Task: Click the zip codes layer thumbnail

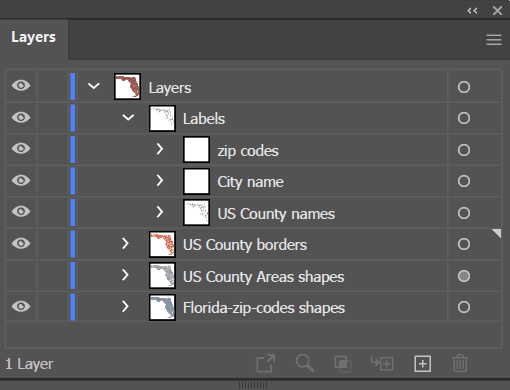Action: (197, 149)
